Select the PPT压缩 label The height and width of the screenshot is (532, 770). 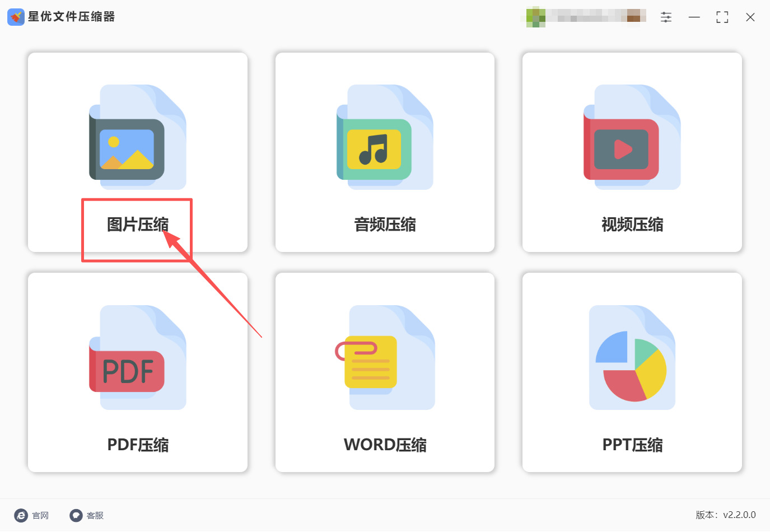pos(632,445)
